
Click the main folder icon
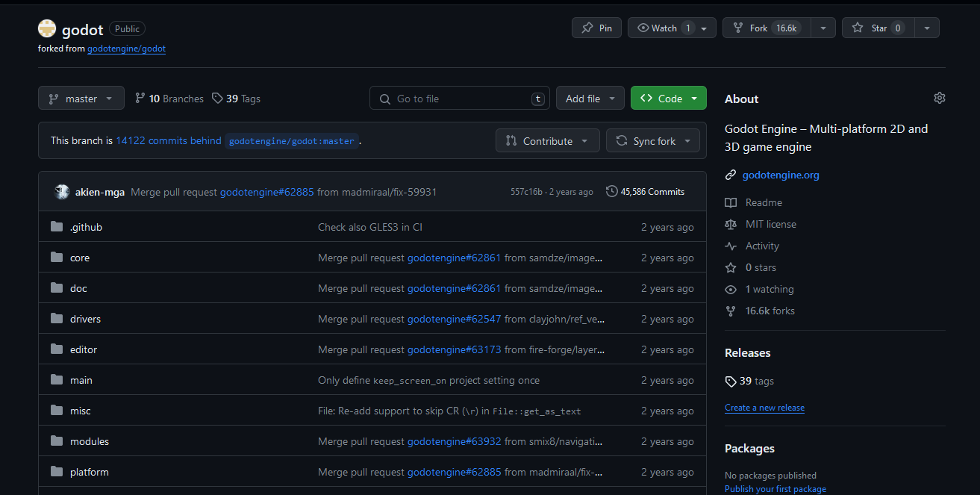57,380
